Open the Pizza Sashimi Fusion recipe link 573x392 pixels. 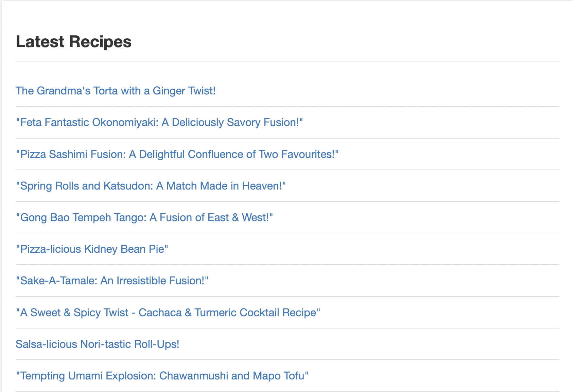177,154
